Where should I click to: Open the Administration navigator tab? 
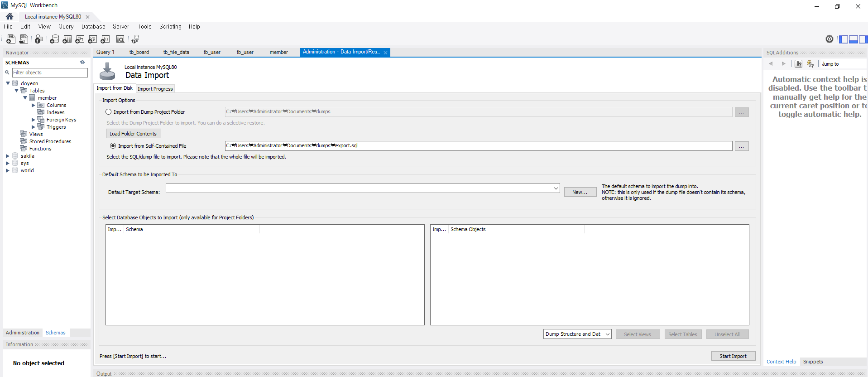23,333
